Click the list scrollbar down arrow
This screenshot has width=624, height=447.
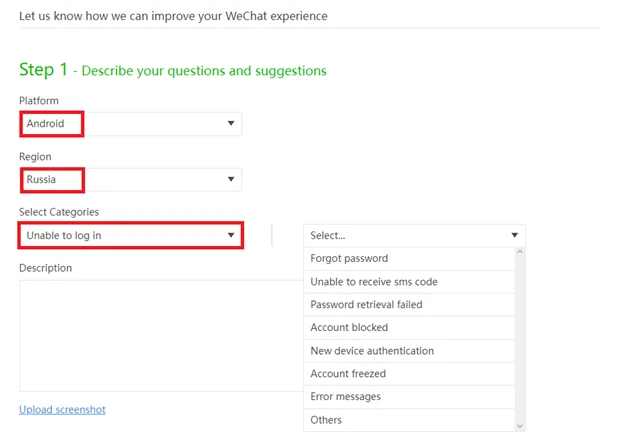click(x=520, y=426)
